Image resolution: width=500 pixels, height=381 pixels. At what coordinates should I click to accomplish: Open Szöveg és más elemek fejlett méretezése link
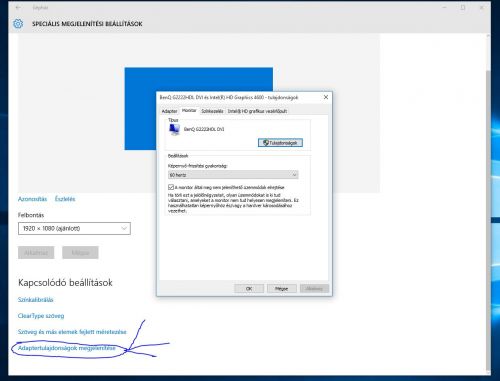72,332
